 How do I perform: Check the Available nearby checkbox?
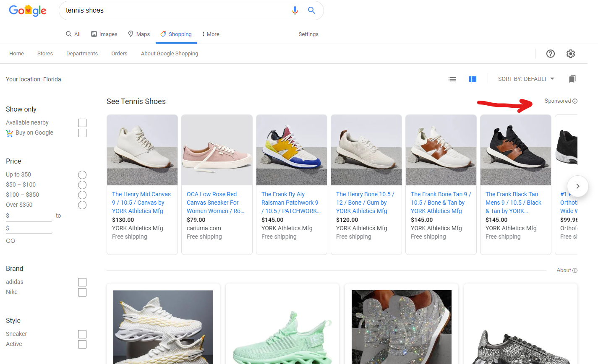(82, 123)
